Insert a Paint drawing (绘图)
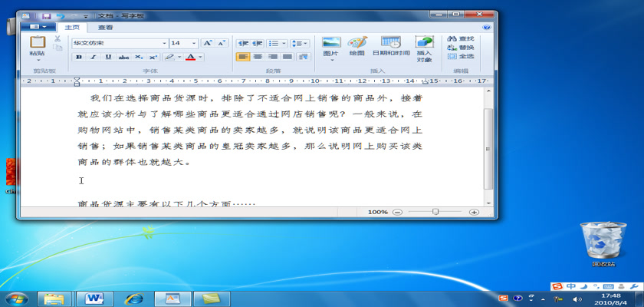Screen dimensions: 644x307 [356, 45]
